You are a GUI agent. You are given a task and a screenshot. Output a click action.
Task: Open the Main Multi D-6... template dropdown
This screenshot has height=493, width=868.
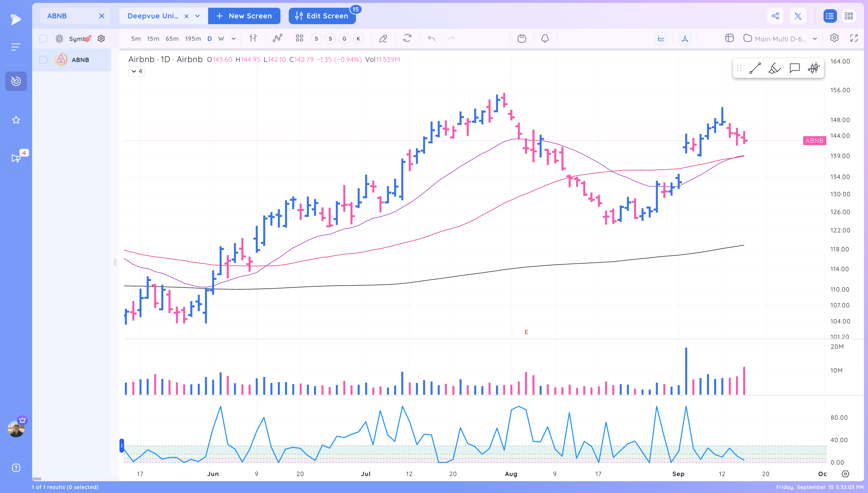click(x=780, y=38)
